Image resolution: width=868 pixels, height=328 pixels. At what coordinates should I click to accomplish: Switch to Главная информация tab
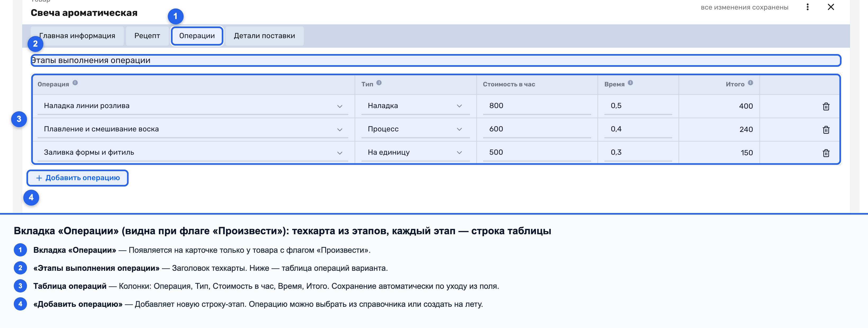(77, 36)
